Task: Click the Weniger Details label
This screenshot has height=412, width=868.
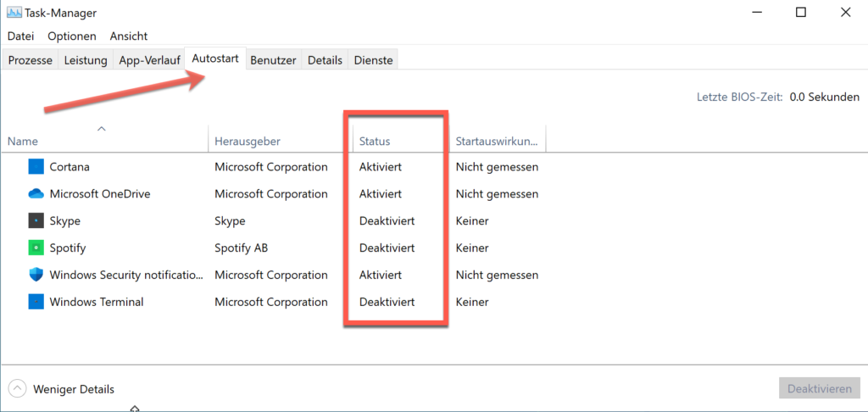Action: click(74, 389)
